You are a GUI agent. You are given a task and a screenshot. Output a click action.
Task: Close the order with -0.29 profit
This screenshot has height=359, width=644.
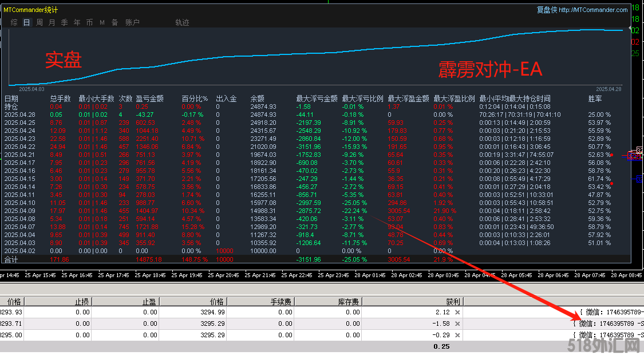coord(457,335)
